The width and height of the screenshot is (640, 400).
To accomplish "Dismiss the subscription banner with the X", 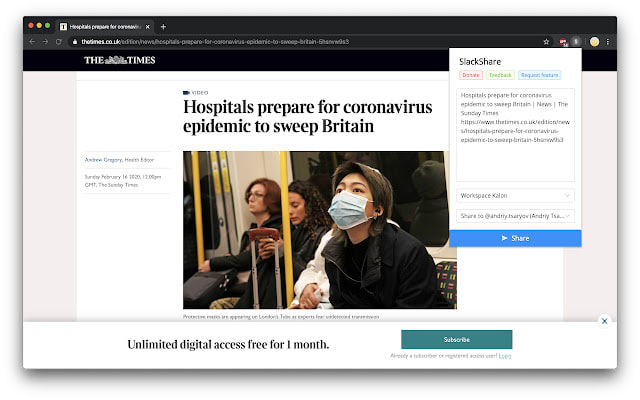I will click(604, 321).
